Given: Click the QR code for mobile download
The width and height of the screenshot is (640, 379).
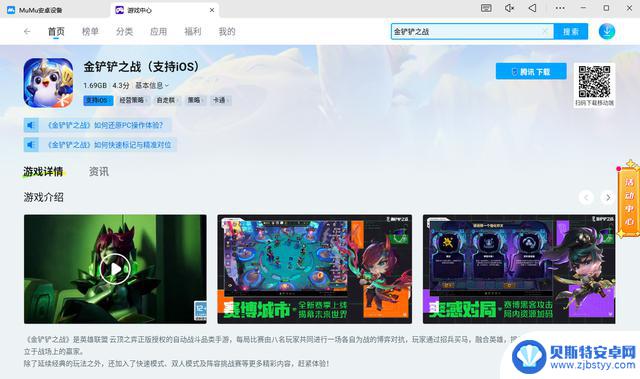Looking at the screenshot, I should tap(594, 81).
